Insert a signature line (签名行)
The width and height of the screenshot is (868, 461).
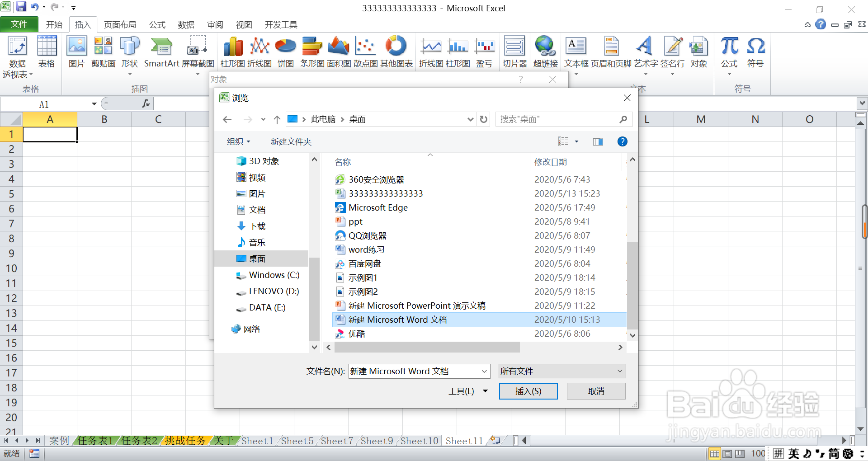pyautogui.click(x=673, y=55)
